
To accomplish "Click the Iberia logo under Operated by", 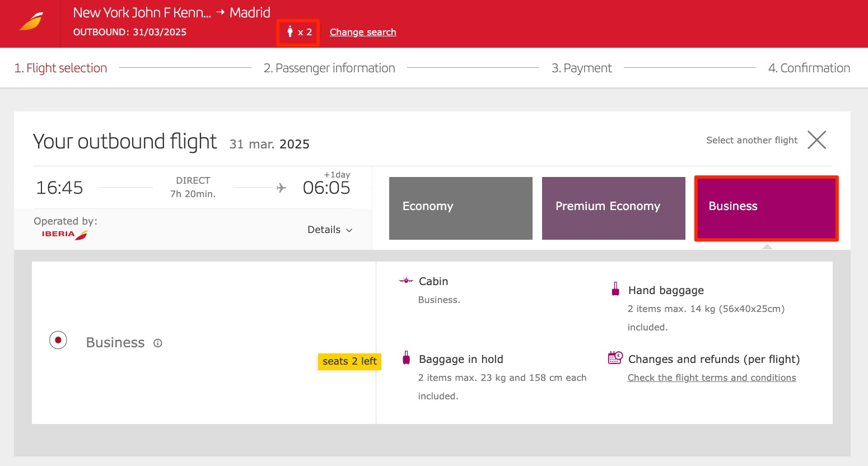I will pos(64,235).
